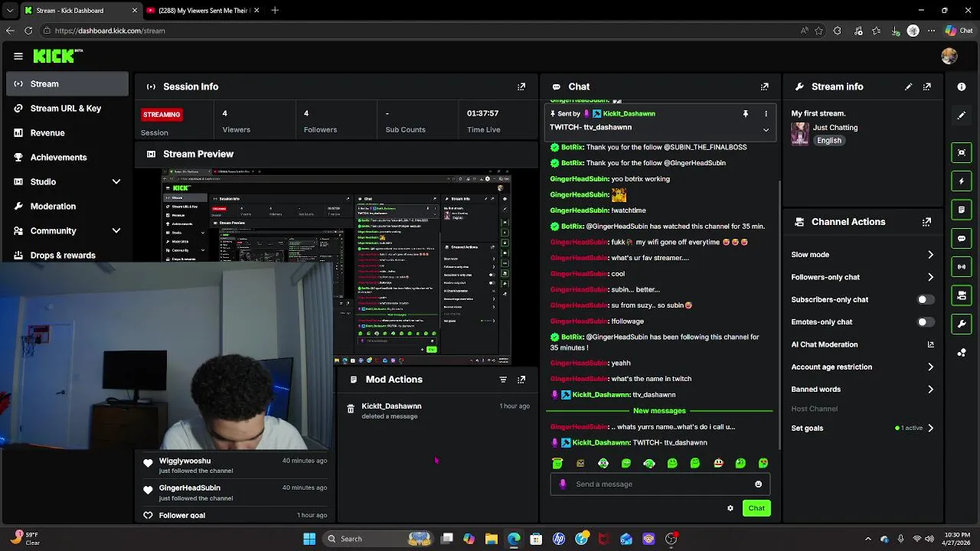Unpin the pinned chat message
Image resolution: width=980 pixels, height=551 pixels.
745,114
